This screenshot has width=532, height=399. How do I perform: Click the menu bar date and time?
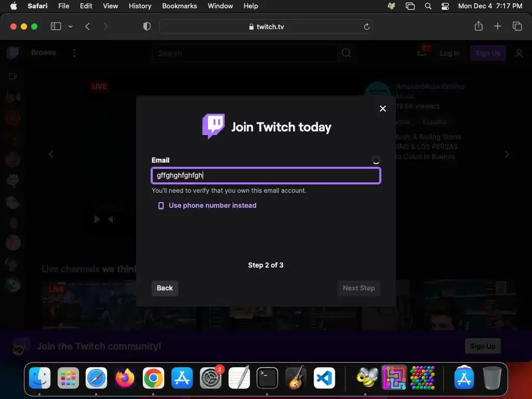(490, 6)
